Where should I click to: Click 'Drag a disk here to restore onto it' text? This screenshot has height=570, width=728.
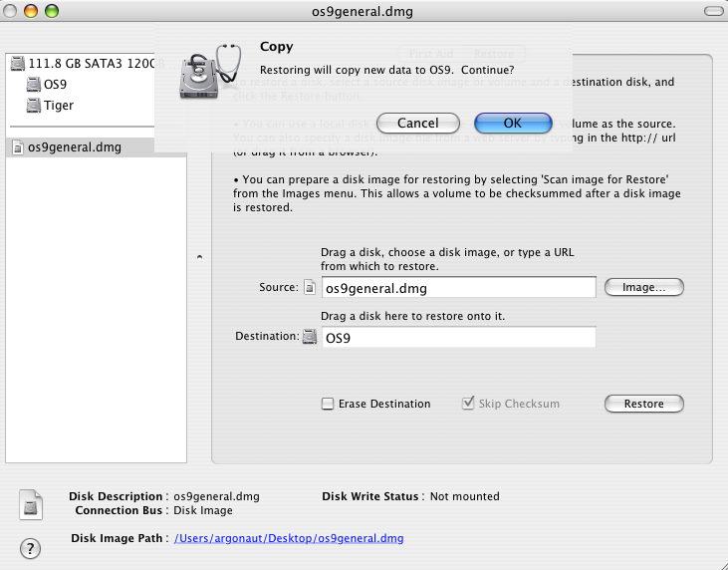(x=412, y=316)
